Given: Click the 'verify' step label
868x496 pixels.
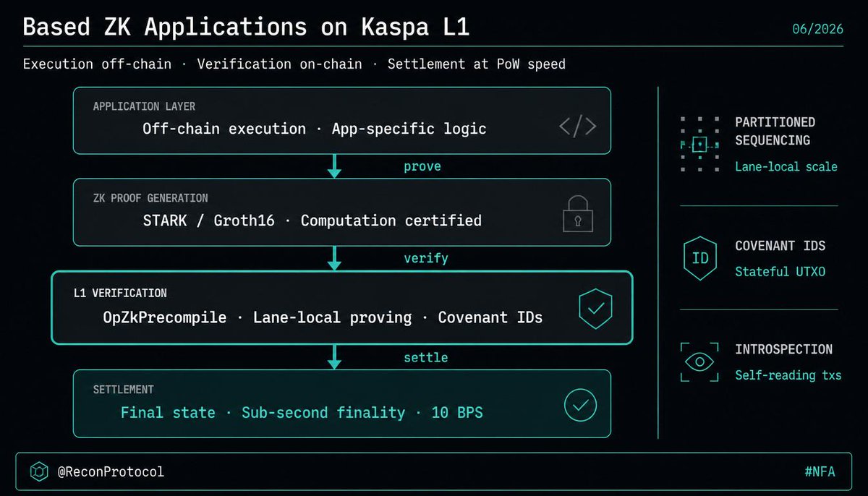Looking at the screenshot, I should click(426, 258).
